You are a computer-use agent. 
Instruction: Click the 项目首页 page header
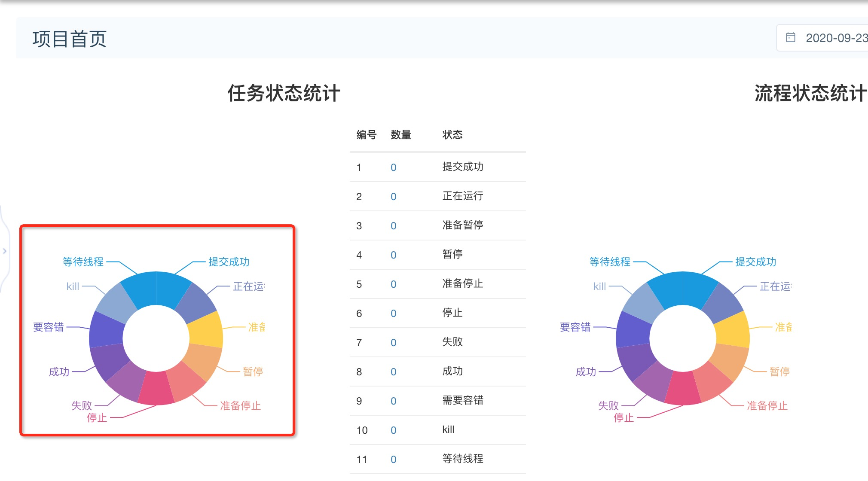tap(70, 38)
